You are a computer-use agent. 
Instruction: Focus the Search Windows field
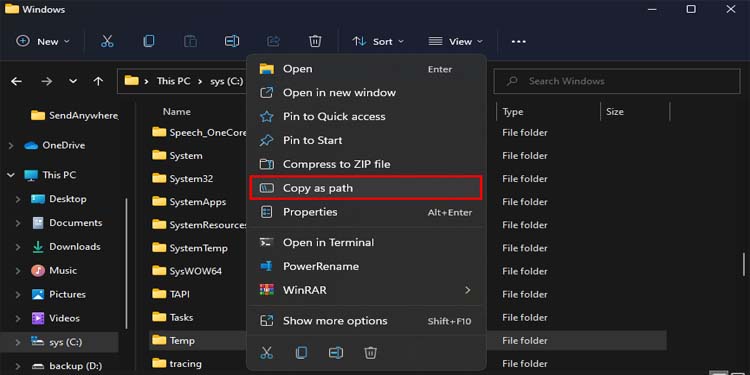[617, 81]
